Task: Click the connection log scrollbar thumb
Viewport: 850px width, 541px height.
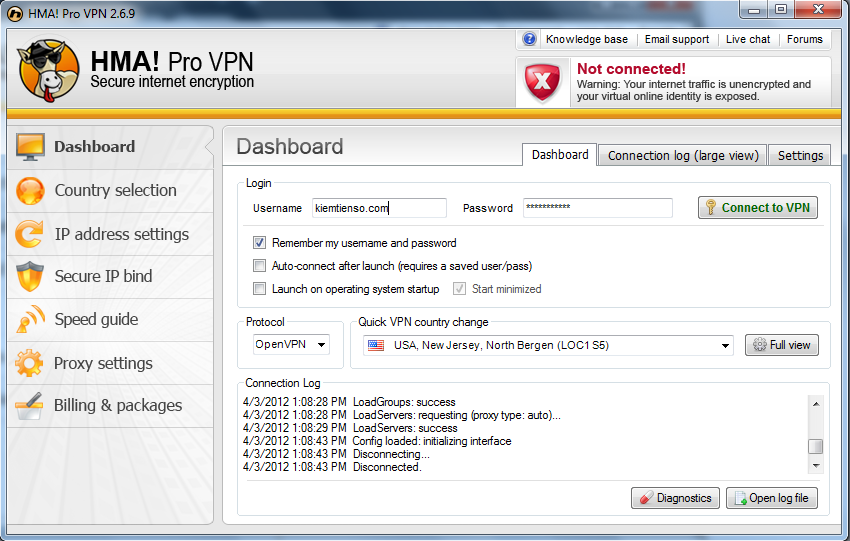Action: pos(815,447)
